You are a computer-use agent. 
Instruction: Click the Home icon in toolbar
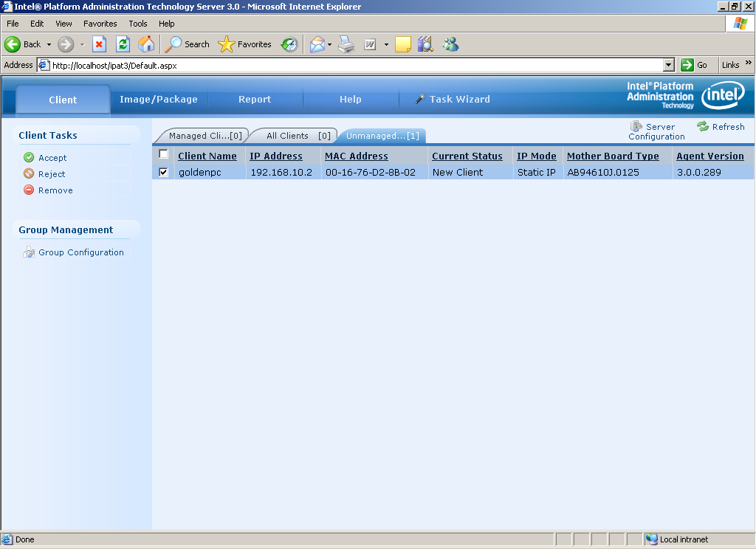tap(146, 44)
